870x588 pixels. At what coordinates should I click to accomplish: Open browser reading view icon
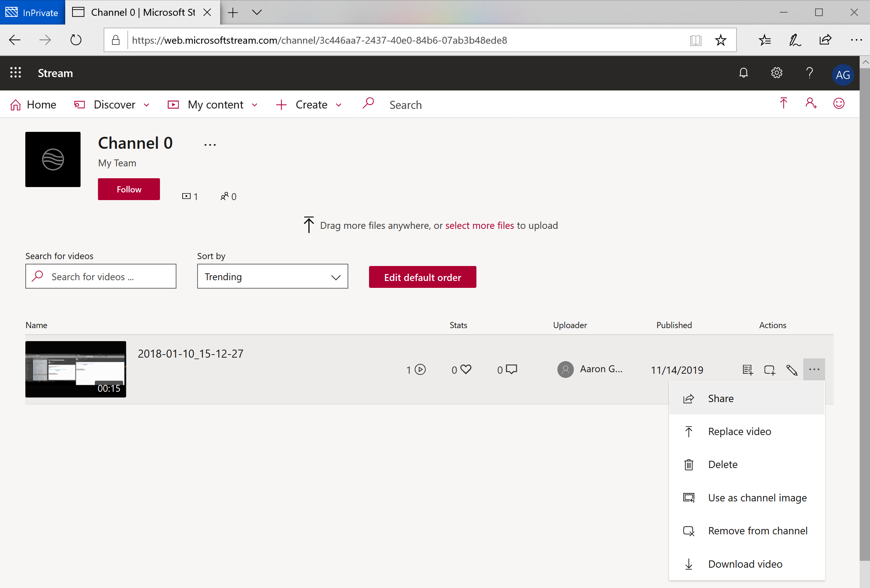pyautogui.click(x=695, y=40)
